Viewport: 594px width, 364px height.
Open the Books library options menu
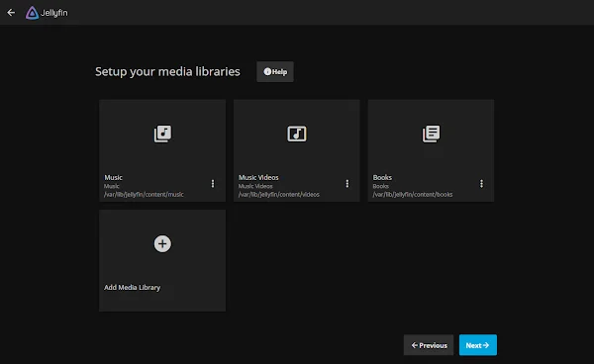pos(481,184)
